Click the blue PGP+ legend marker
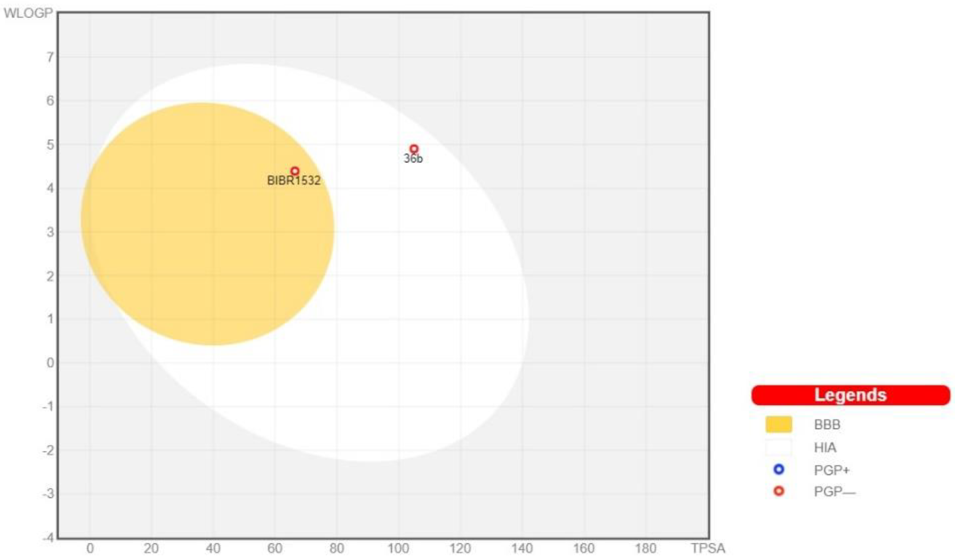Viewport: 955px width, 560px height. click(x=778, y=470)
